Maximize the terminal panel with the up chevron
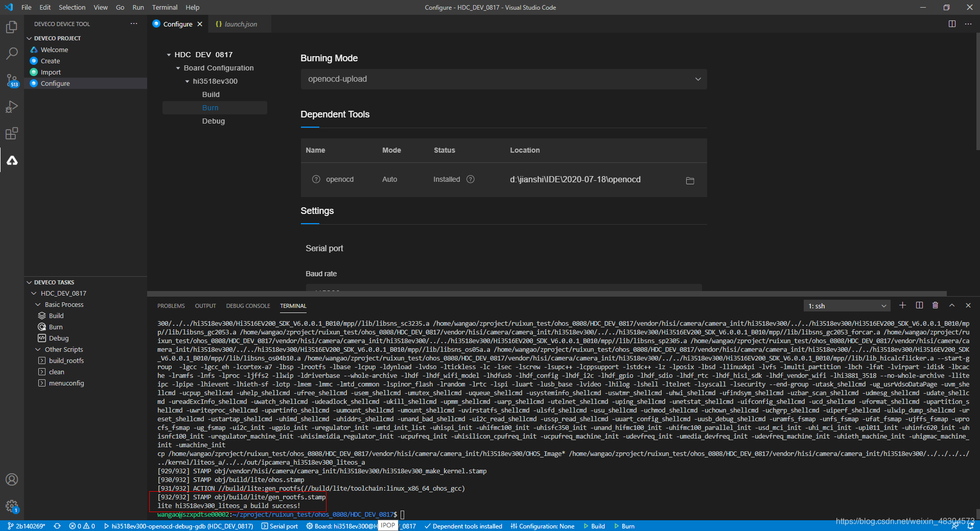Screen dimensions: 980x531 (x=951, y=305)
